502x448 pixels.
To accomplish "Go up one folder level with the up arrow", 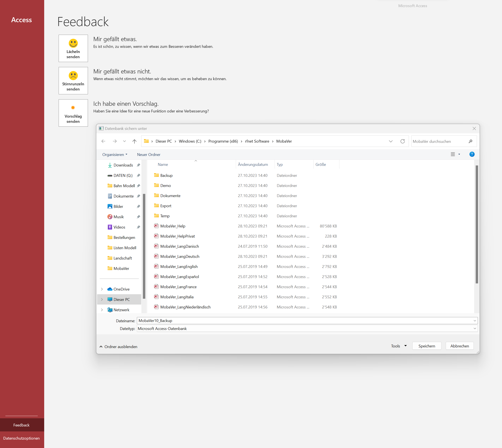I will (x=134, y=141).
